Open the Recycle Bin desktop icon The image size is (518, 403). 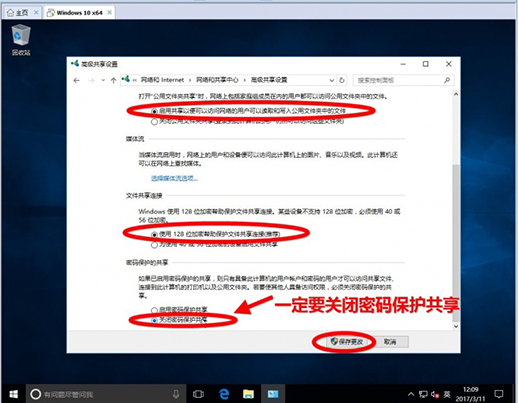pyautogui.click(x=21, y=40)
